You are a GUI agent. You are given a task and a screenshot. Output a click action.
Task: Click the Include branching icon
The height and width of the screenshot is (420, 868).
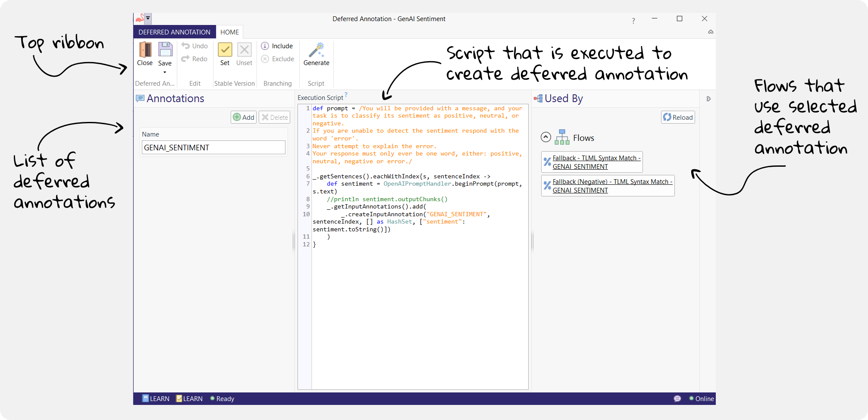(x=265, y=46)
